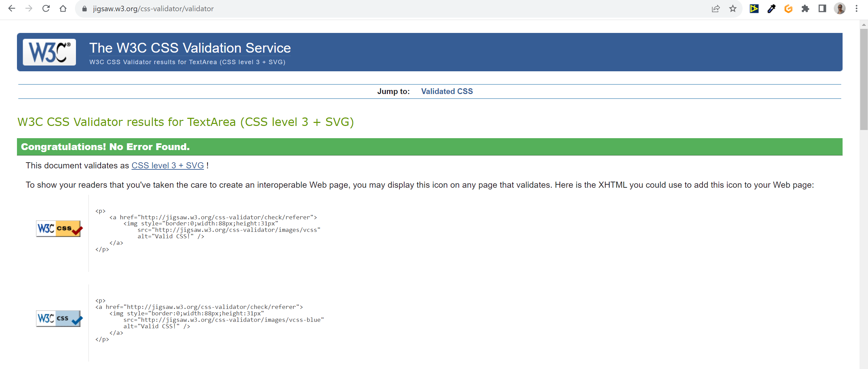868x369 pixels.
Task: Jump to Validated CSS section
Action: [447, 91]
